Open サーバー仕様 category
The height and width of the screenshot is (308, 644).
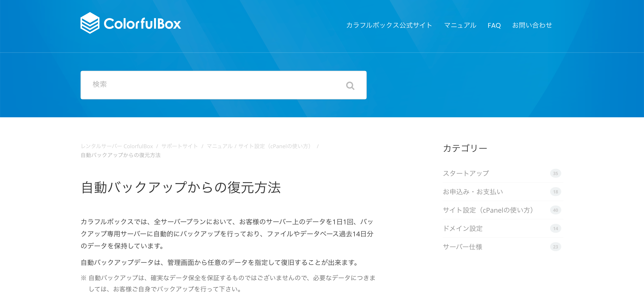(462, 247)
